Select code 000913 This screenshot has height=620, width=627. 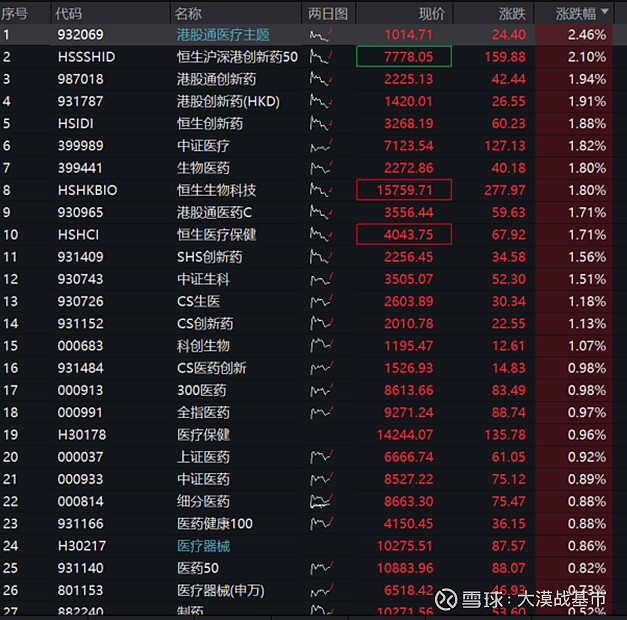coord(80,390)
